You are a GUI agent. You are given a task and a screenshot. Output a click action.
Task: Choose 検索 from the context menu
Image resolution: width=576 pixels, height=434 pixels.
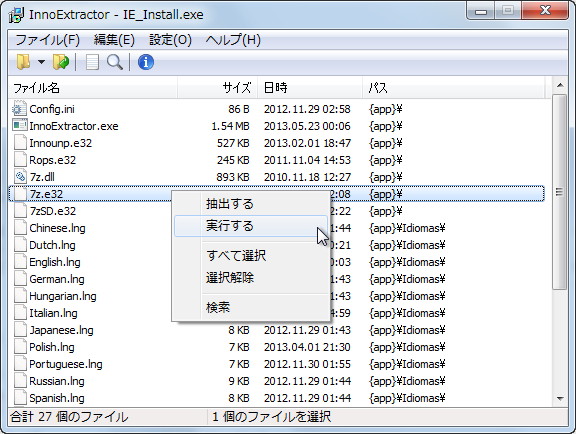[x=251, y=307]
